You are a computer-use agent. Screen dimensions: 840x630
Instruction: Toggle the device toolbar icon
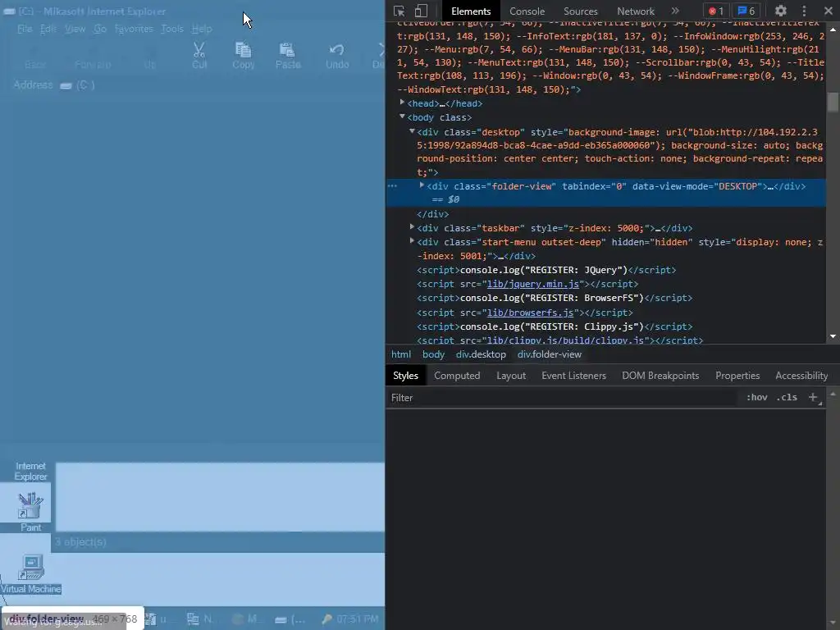tap(421, 11)
